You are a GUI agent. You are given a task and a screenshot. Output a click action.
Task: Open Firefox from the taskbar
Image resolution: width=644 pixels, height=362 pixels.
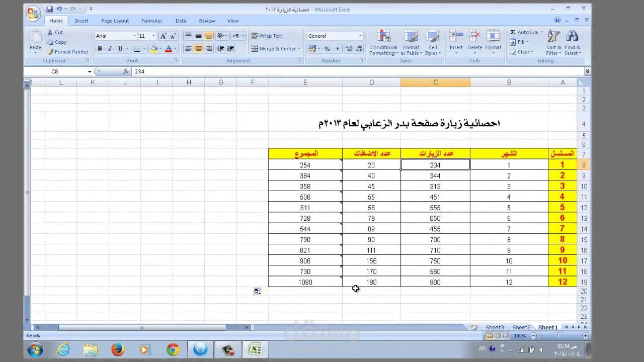pos(118,349)
